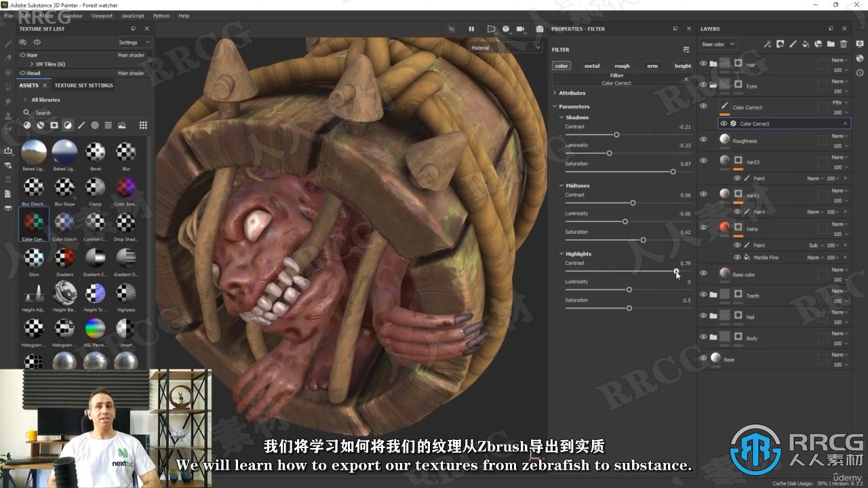This screenshot has height=488, width=868.
Task: Click the add folder icon in Layers toolbar
Action: pos(831,44)
